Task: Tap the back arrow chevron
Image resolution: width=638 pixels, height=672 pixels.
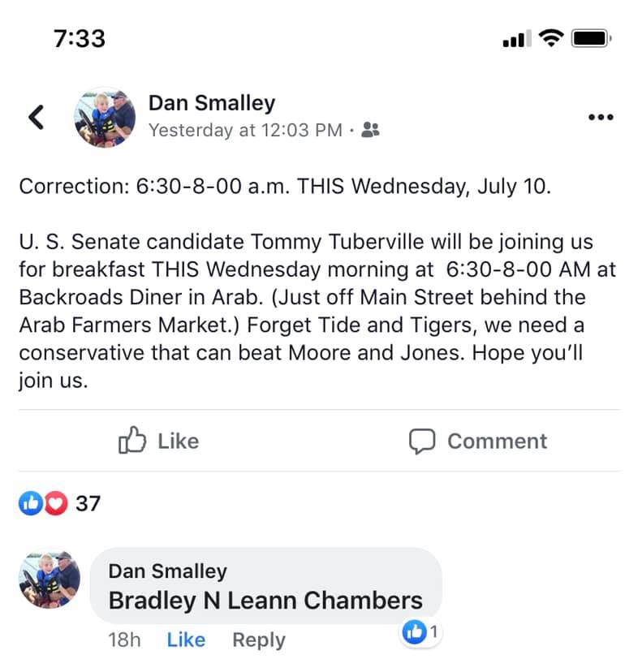Action: [x=37, y=117]
